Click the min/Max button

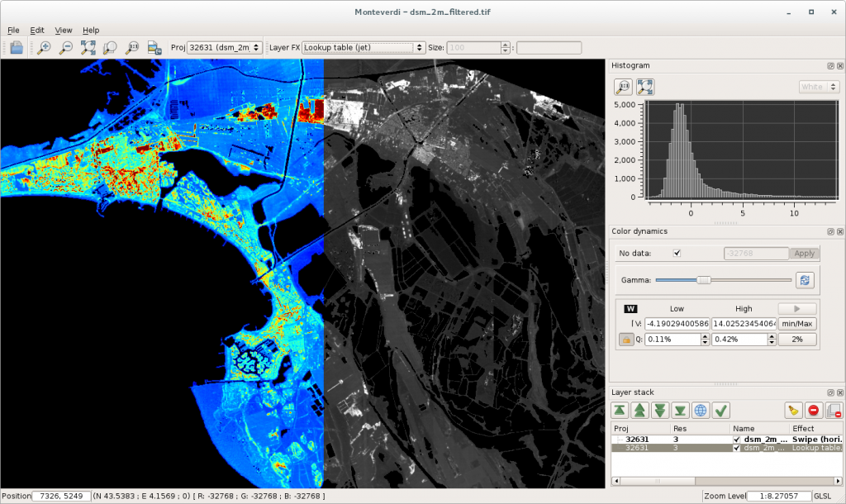pos(796,324)
